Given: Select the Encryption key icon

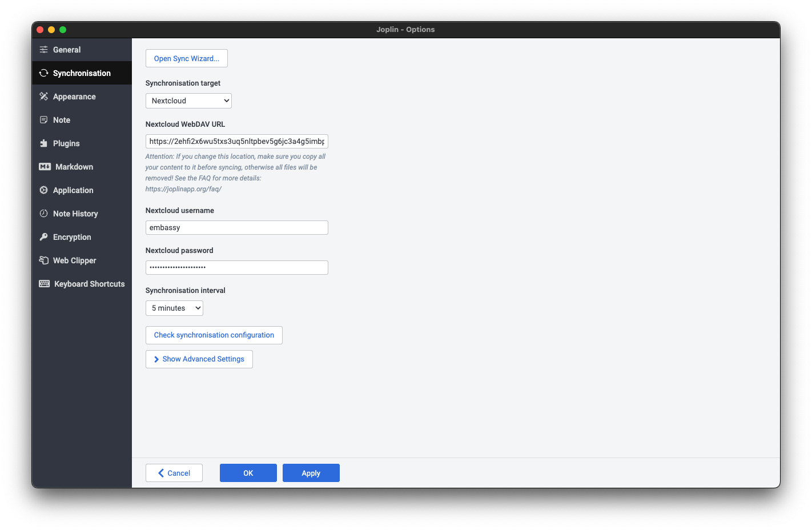Looking at the screenshot, I should tap(44, 237).
